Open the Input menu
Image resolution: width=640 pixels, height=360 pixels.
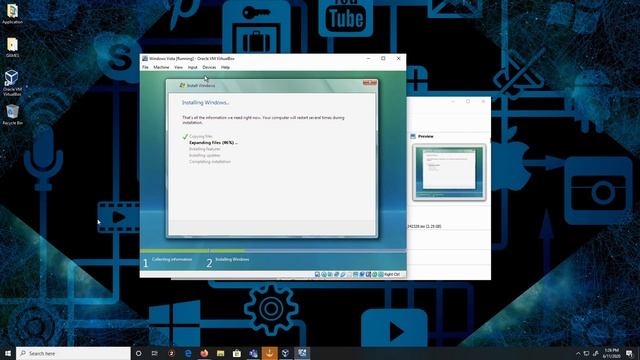click(x=193, y=67)
